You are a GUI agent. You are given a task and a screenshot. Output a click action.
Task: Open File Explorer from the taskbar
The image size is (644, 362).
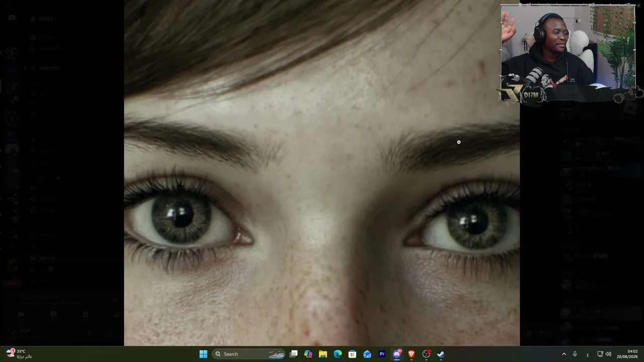(323, 354)
